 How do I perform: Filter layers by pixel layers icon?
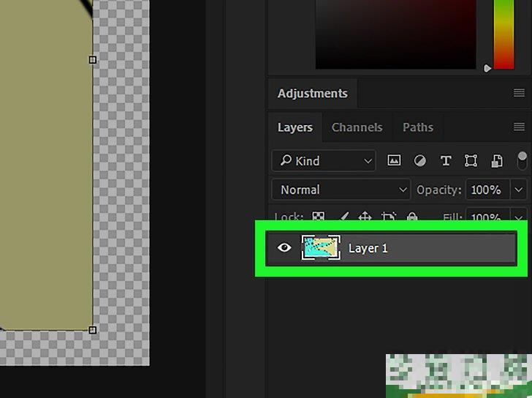point(394,161)
